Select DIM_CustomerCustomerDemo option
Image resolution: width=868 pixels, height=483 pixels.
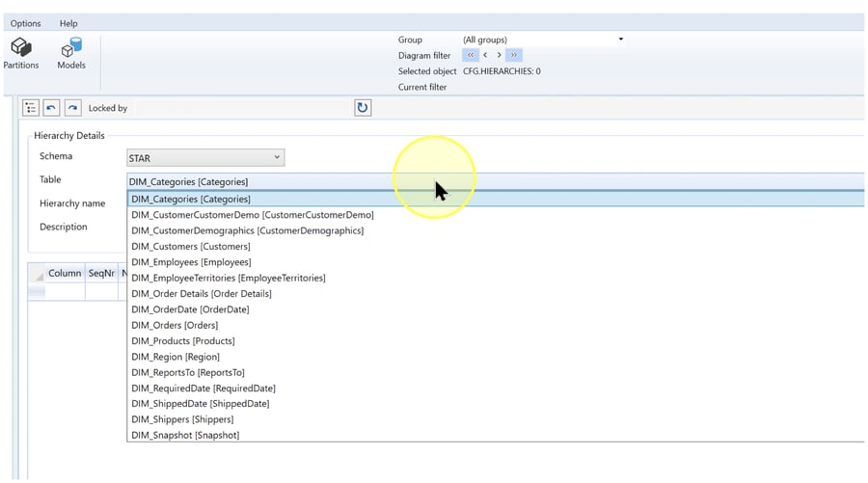[496, 215]
